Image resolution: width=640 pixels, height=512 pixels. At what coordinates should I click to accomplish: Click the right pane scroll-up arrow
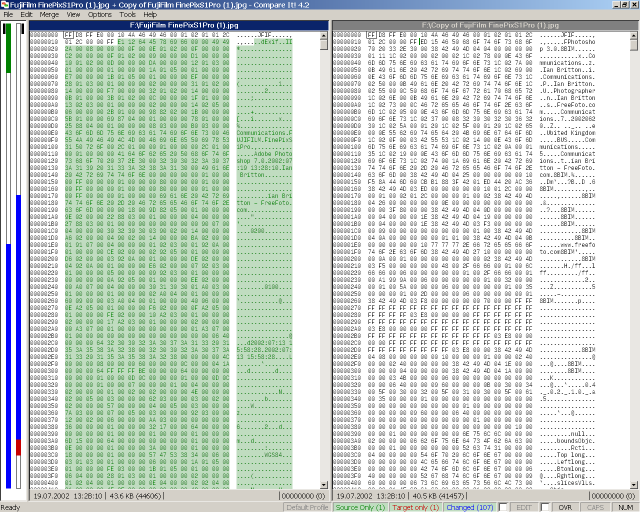coord(634,36)
